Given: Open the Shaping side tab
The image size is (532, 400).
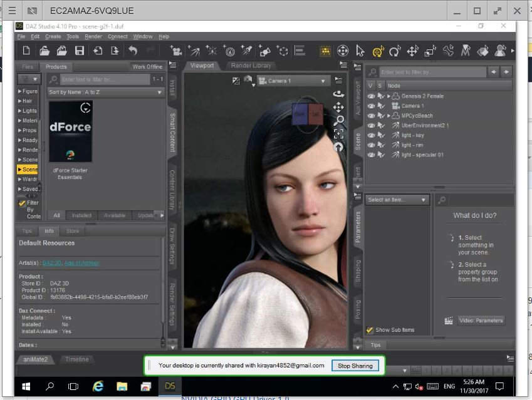Looking at the screenshot, I should pos(358,272).
